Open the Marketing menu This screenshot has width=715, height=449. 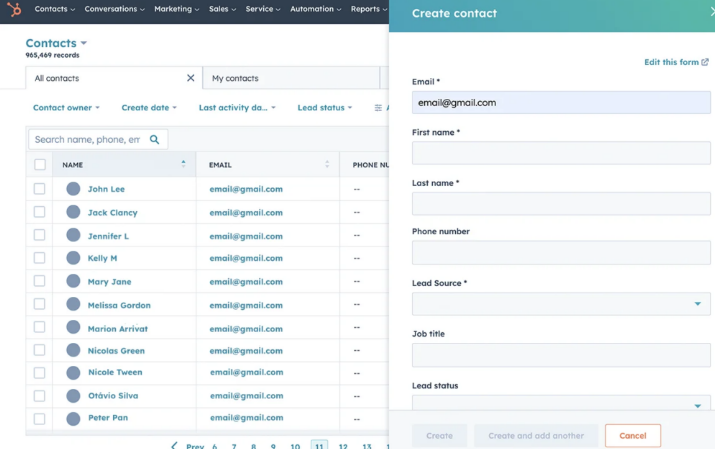(x=176, y=9)
